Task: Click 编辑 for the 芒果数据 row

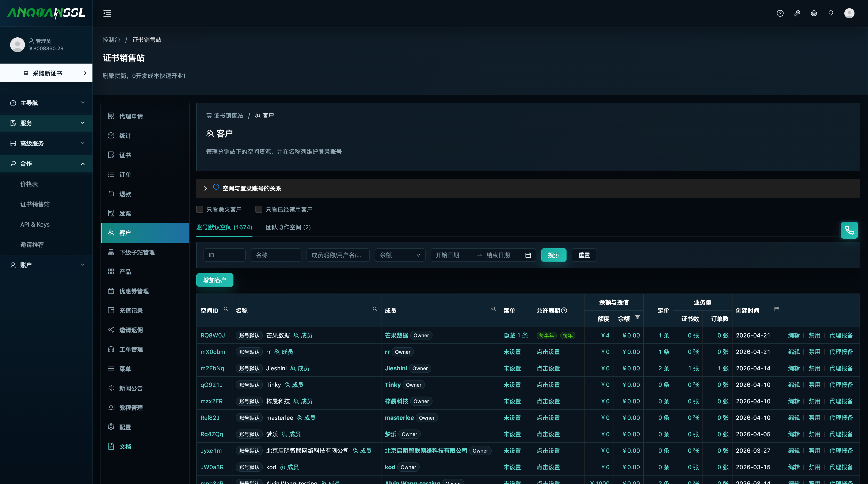Action: [x=794, y=335]
